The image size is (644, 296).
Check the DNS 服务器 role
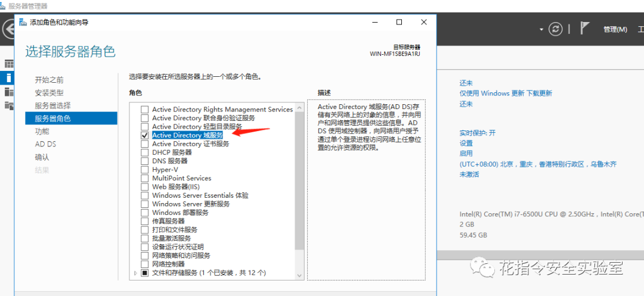click(x=144, y=161)
